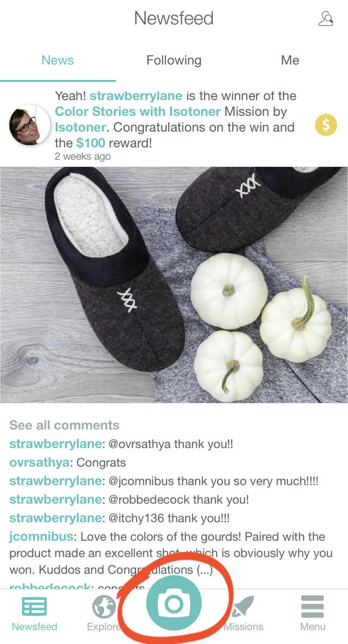Screen dimensions: 348x644
Task: Open the Isotoner brand link
Action: click(x=80, y=127)
